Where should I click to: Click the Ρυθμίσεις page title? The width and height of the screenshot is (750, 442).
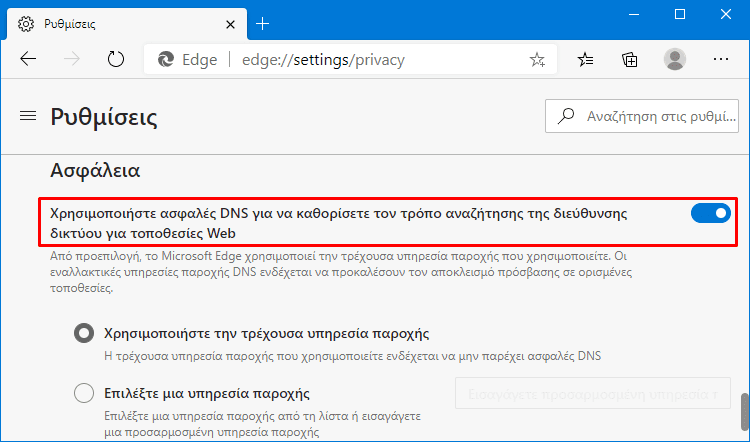[104, 116]
